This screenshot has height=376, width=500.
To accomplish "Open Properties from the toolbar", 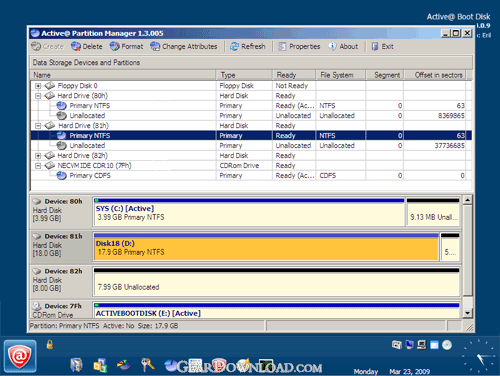I will pyautogui.click(x=299, y=46).
